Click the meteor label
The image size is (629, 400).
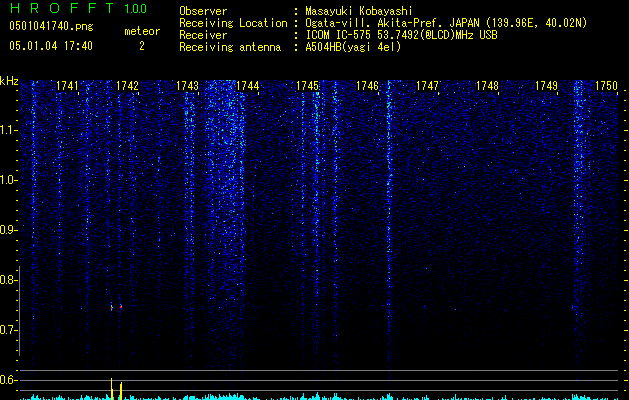coord(142,31)
